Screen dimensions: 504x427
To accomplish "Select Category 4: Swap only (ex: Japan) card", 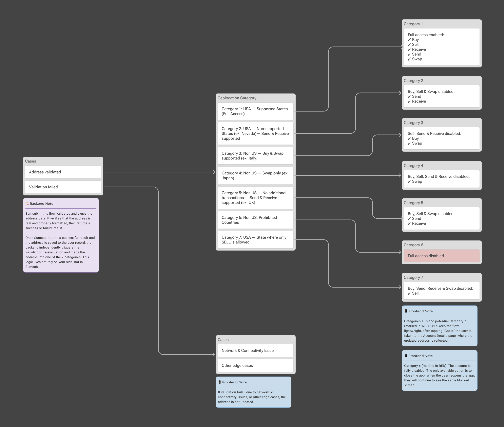I will 256,175.
